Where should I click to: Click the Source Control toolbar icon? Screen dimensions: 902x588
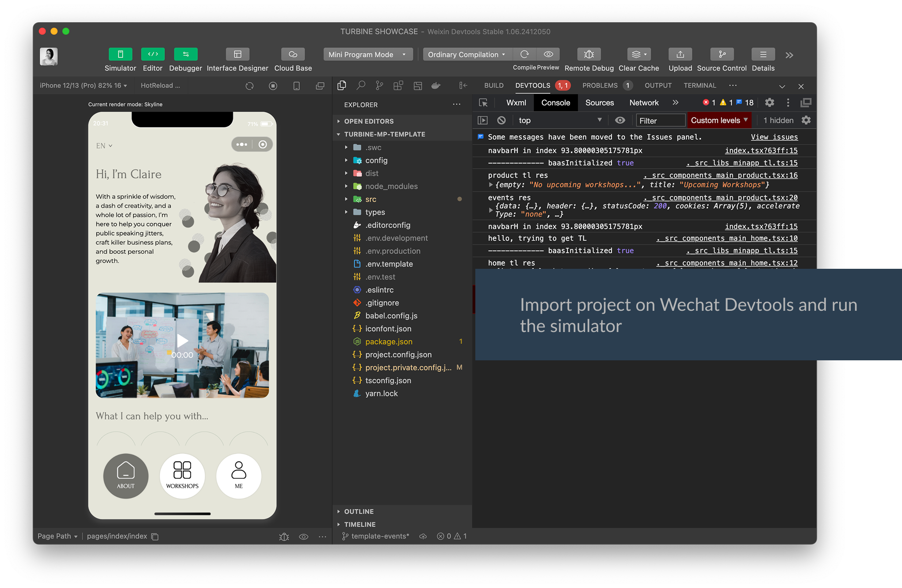(x=722, y=54)
